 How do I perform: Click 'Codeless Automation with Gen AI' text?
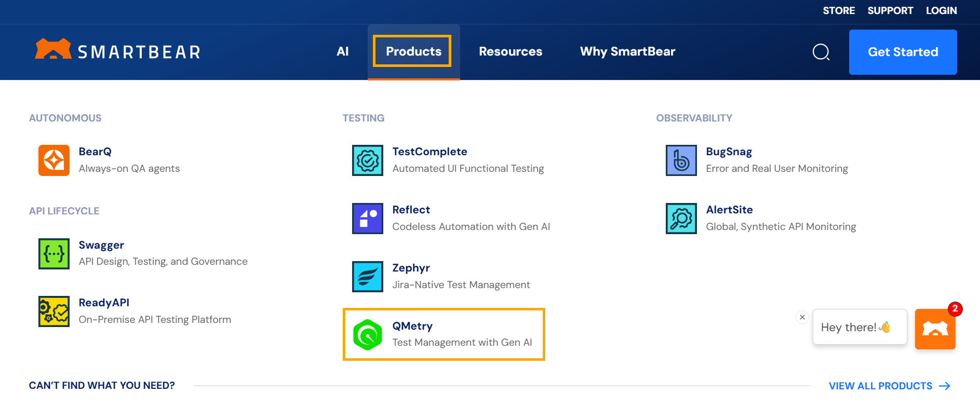tap(471, 227)
